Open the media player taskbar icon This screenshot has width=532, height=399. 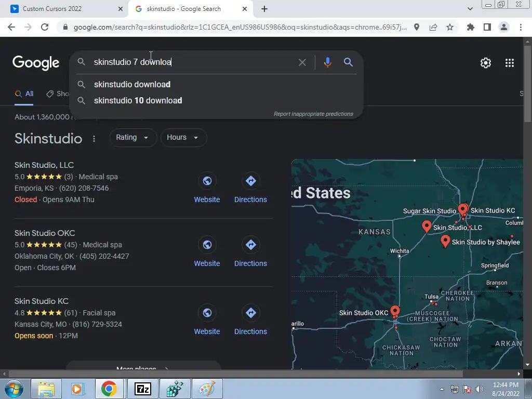pos(77,389)
